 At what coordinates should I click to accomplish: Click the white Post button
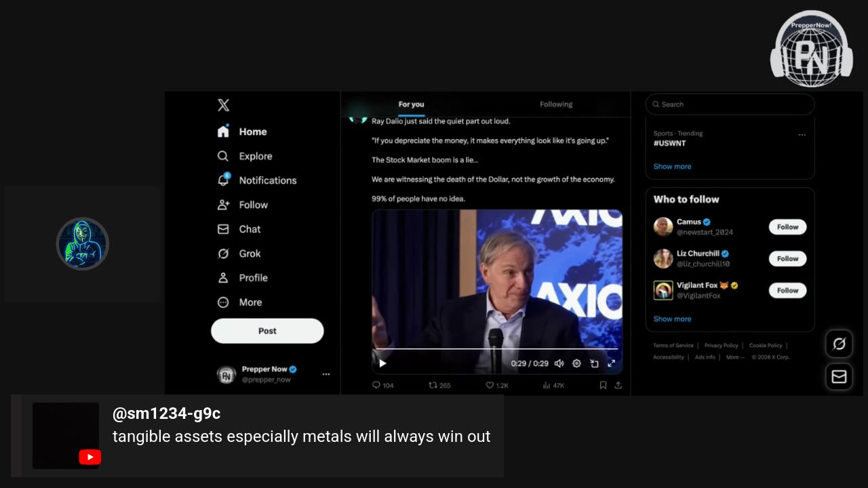point(267,331)
